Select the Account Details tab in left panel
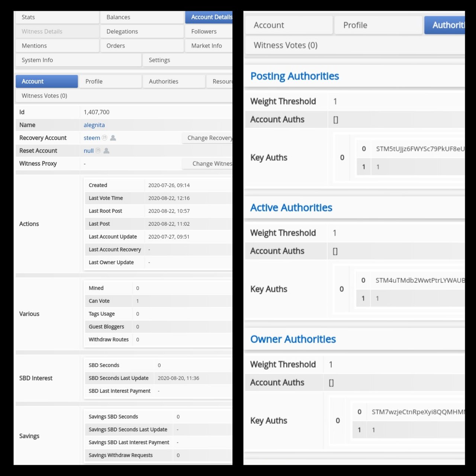The height and width of the screenshot is (476, 476). tap(209, 17)
